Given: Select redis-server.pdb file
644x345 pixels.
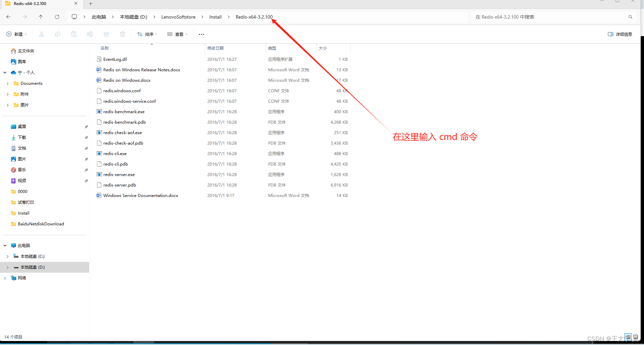Looking at the screenshot, I should click(x=120, y=185).
